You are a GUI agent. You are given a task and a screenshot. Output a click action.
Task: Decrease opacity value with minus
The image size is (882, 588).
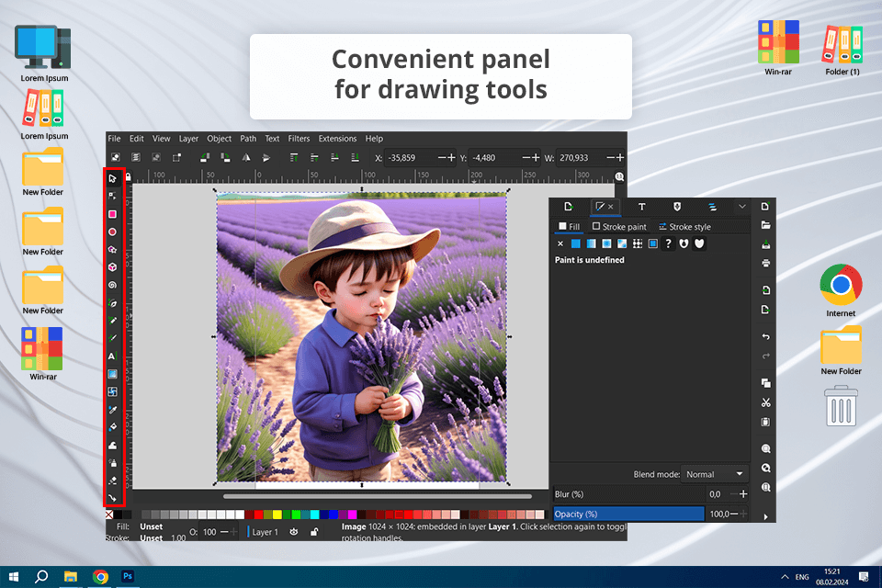[x=734, y=514]
